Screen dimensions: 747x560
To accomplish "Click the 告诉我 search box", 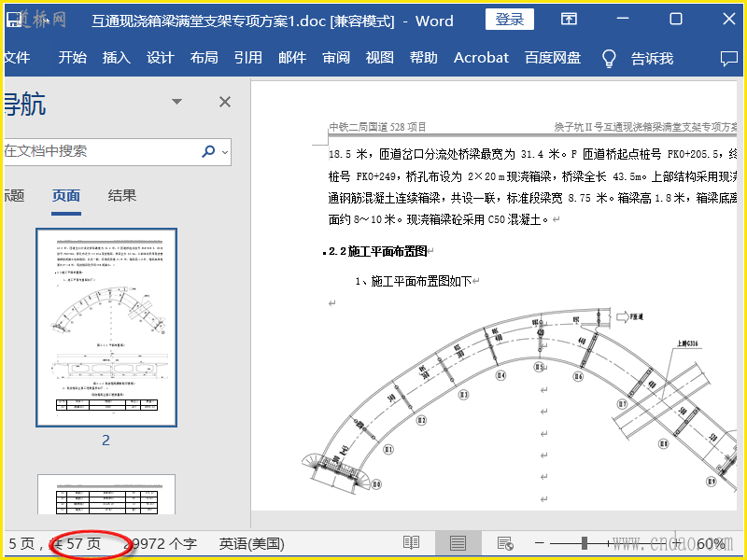I will (652, 59).
